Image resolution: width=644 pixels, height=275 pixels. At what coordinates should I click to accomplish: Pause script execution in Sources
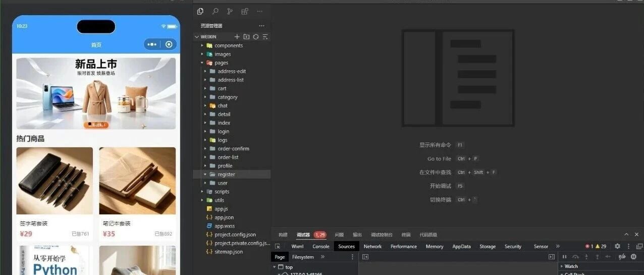pos(564,257)
